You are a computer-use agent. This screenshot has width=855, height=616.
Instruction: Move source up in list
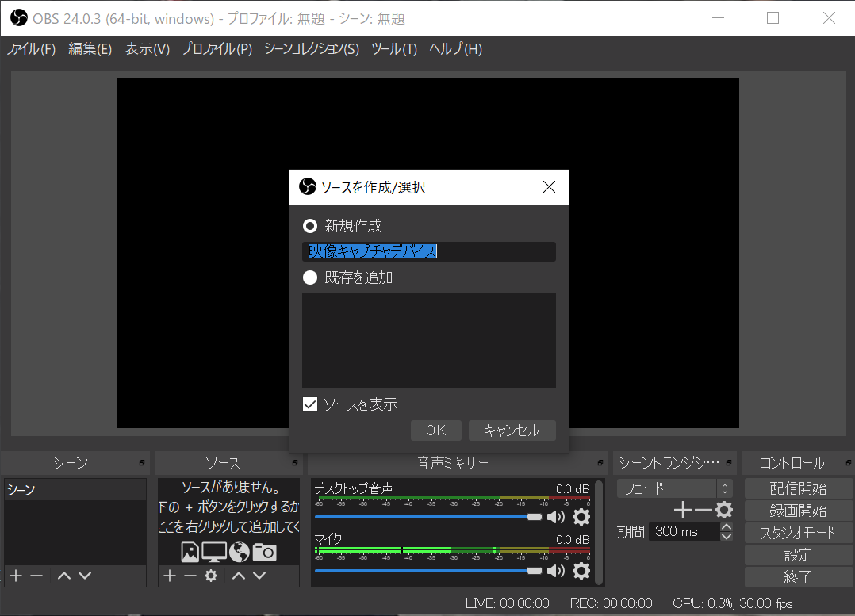[238, 576]
